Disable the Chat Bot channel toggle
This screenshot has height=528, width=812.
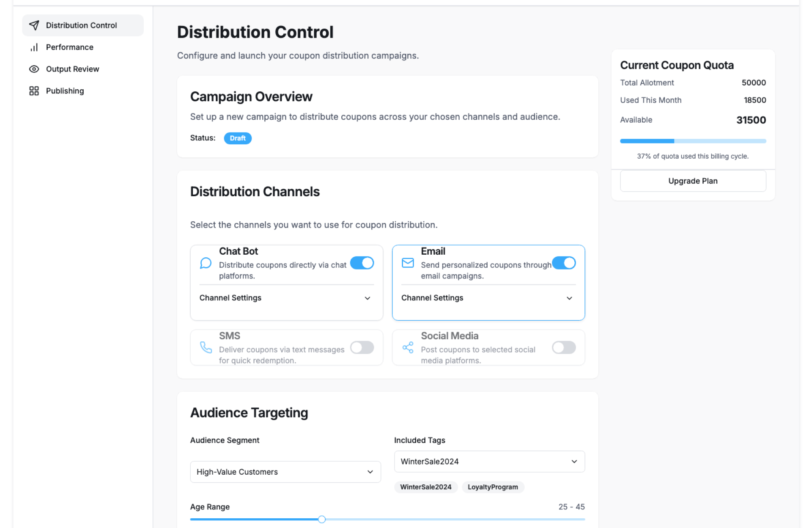coord(362,263)
